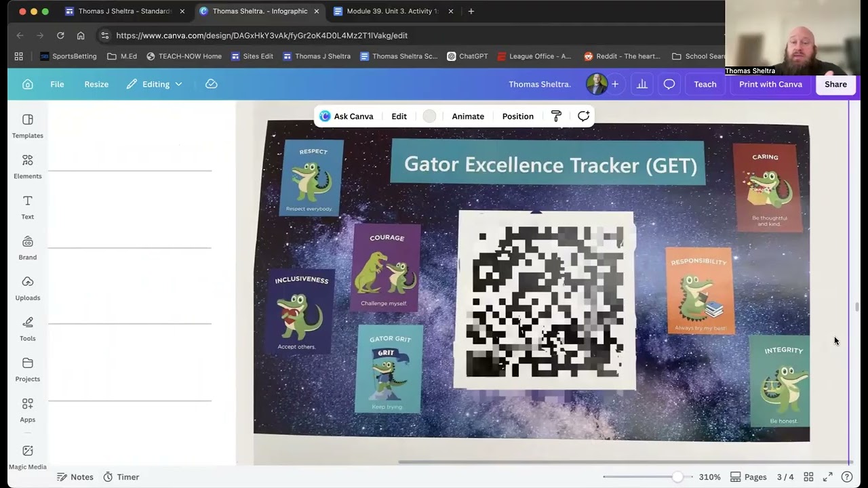
Task: Open grid view of pages
Action: pyautogui.click(x=808, y=477)
